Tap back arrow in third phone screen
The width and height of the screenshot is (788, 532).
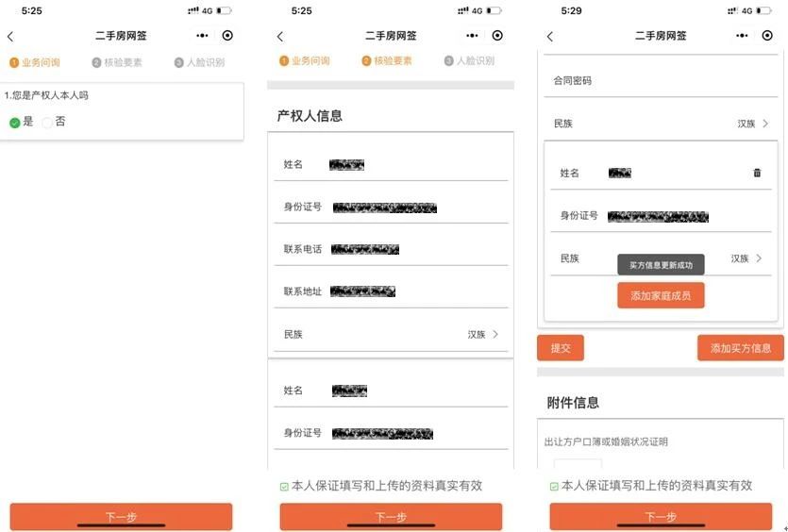pos(550,36)
